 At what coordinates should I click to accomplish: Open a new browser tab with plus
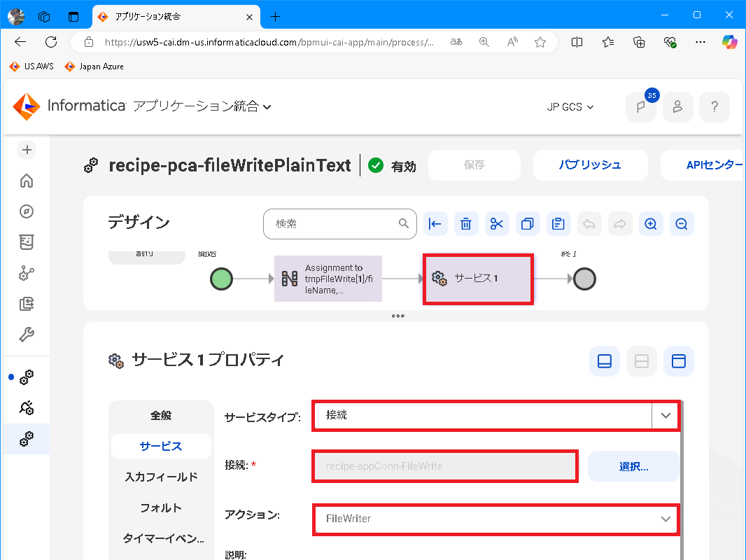[x=275, y=17]
